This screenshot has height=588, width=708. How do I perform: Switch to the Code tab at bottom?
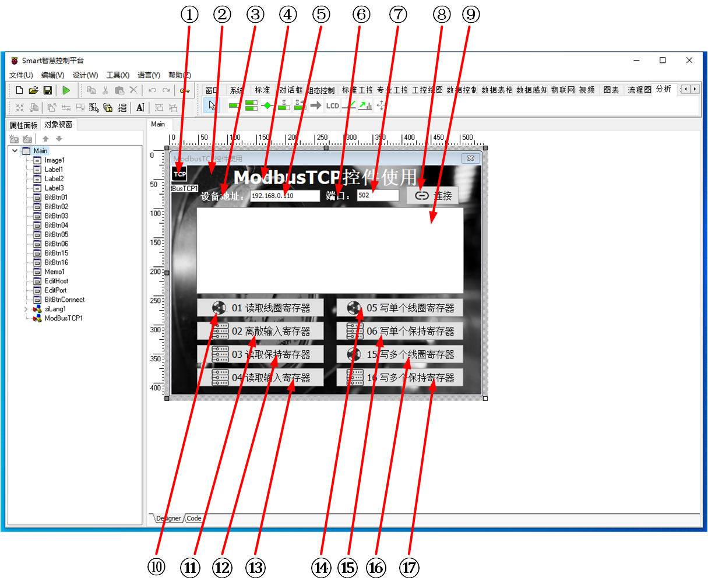[x=194, y=518]
